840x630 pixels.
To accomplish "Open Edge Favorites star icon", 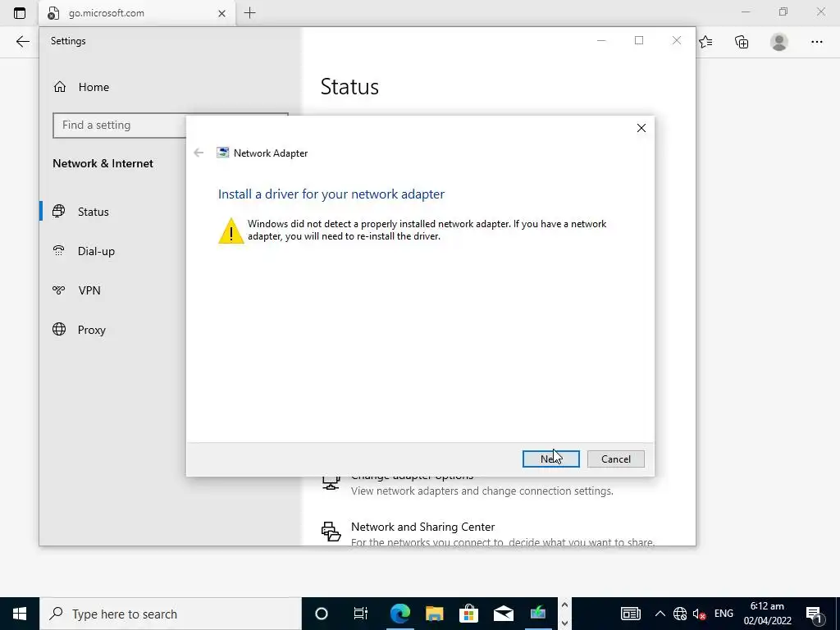I will click(705, 42).
